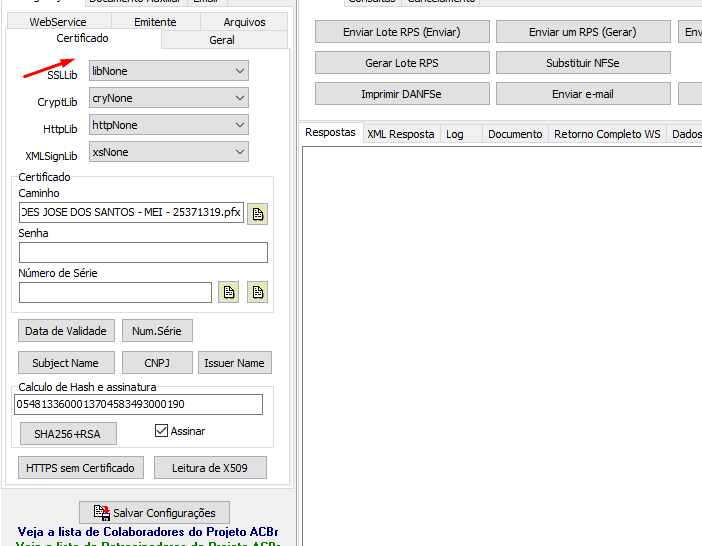Open the SSLLib dropdown showing libNone
Image resolution: width=702 pixels, height=546 pixels.
[x=169, y=71]
